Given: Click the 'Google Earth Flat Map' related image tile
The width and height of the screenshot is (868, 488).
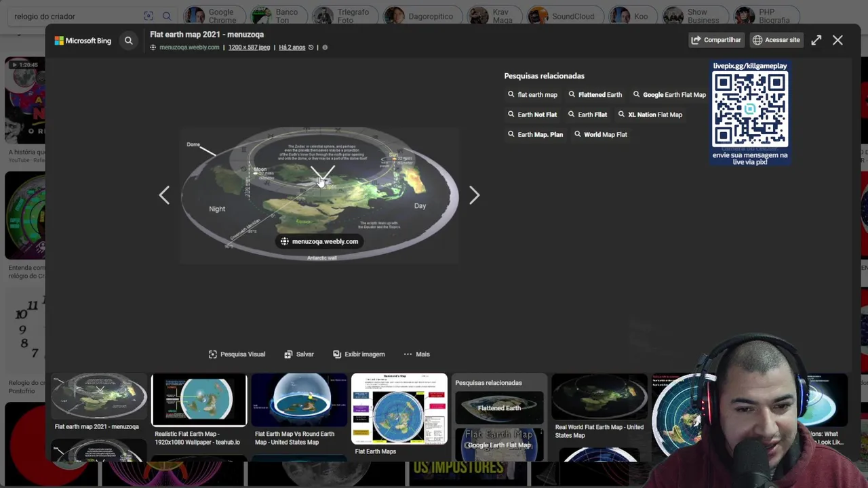Looking at the screenshot, I should click(499, 444).
